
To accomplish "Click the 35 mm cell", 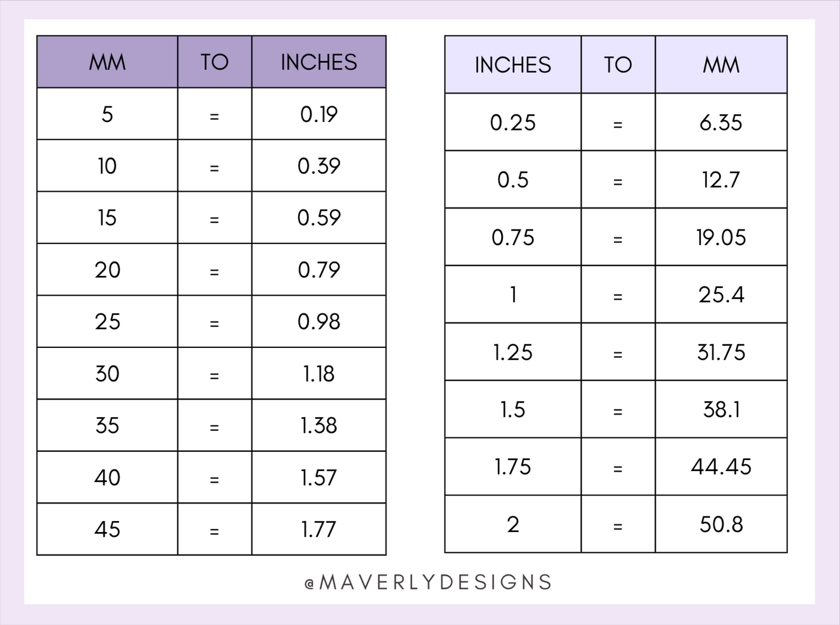I will pyautogui.click(x=107, y=425).
